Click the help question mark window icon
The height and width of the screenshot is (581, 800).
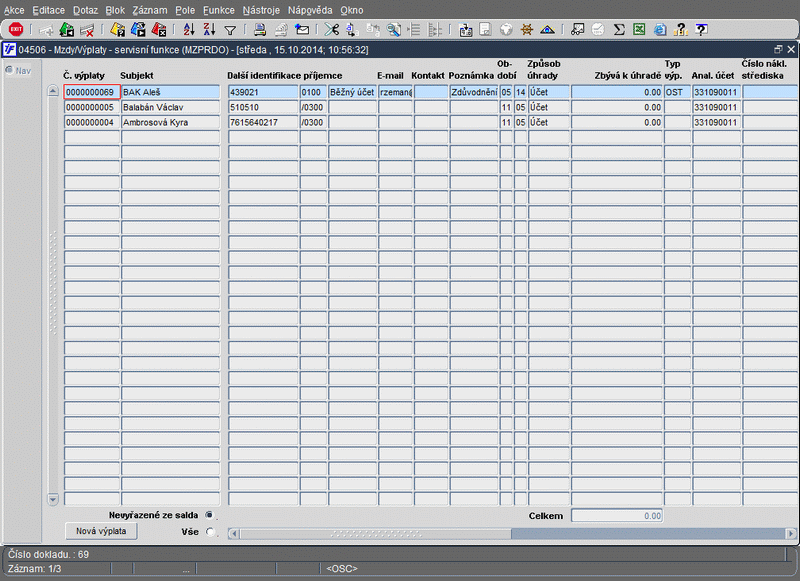(702, 30)
